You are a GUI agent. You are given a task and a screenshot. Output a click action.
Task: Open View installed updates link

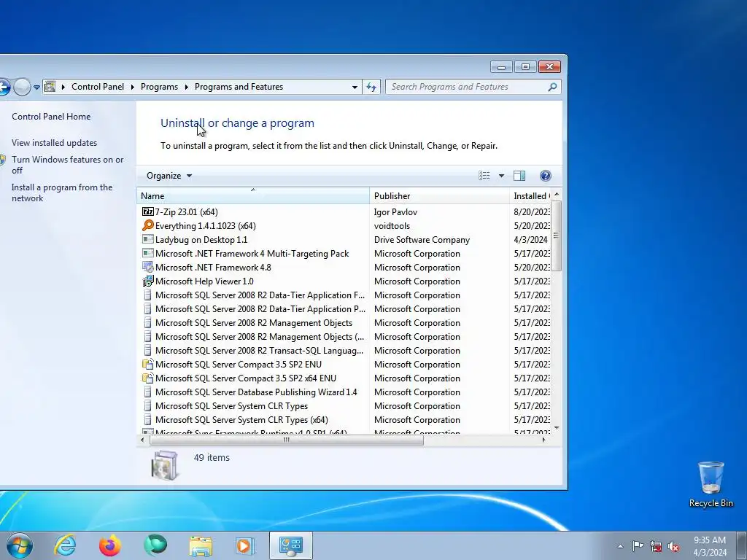point(54,143)
